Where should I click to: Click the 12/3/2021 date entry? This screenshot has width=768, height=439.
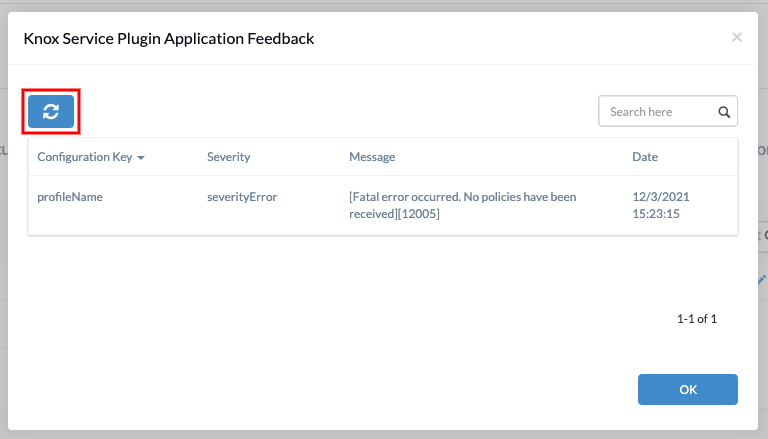tap(661, 197)
